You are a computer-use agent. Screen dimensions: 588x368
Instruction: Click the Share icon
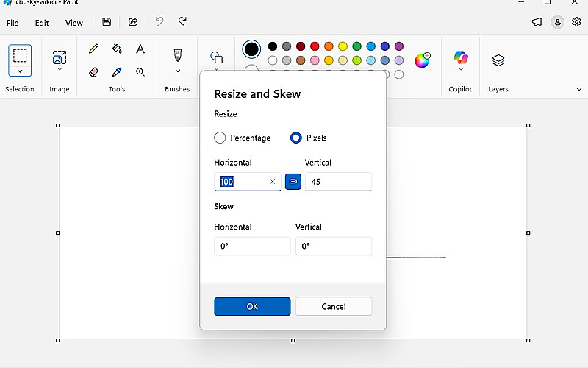[133, 22]
